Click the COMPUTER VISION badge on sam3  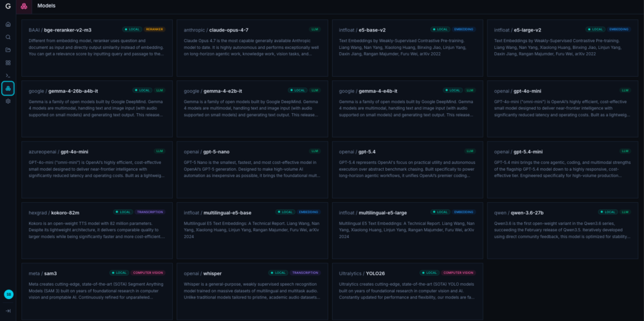click(x=148, y=273)
